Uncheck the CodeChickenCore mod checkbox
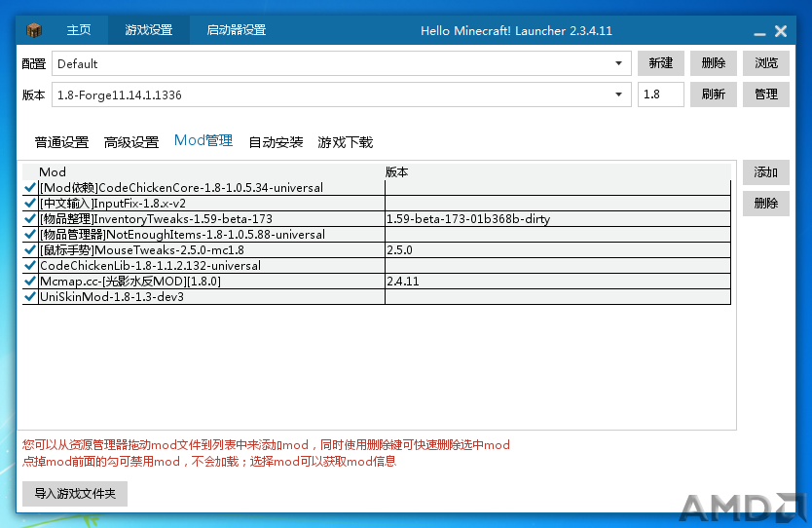Viewport: 812px width, 528px height. [x=30, y=188]
